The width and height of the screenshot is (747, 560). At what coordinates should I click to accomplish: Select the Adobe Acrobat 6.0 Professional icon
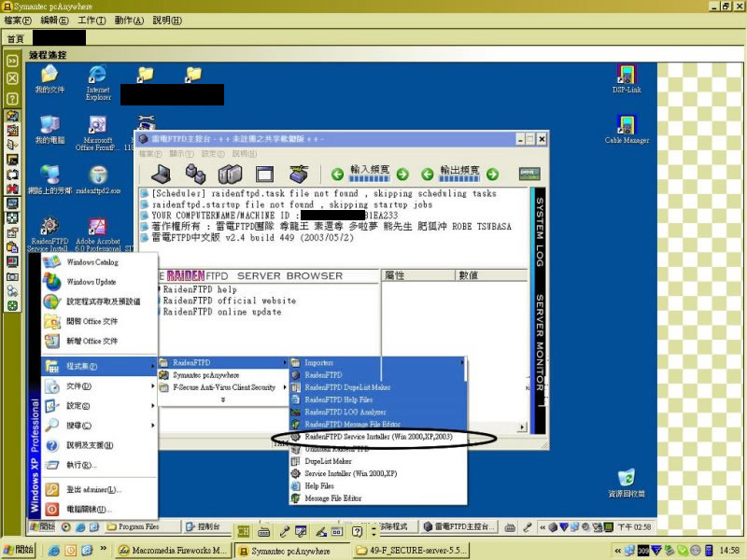[98, 234]
